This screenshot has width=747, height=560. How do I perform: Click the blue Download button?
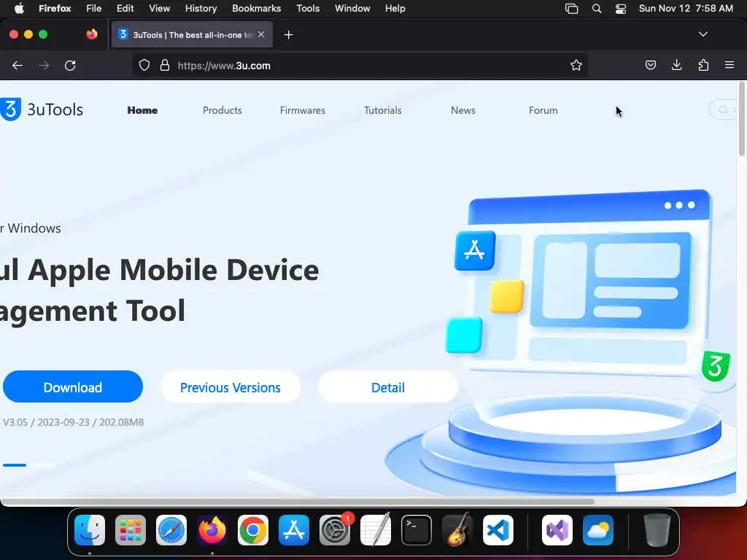[x=73, y=386]
